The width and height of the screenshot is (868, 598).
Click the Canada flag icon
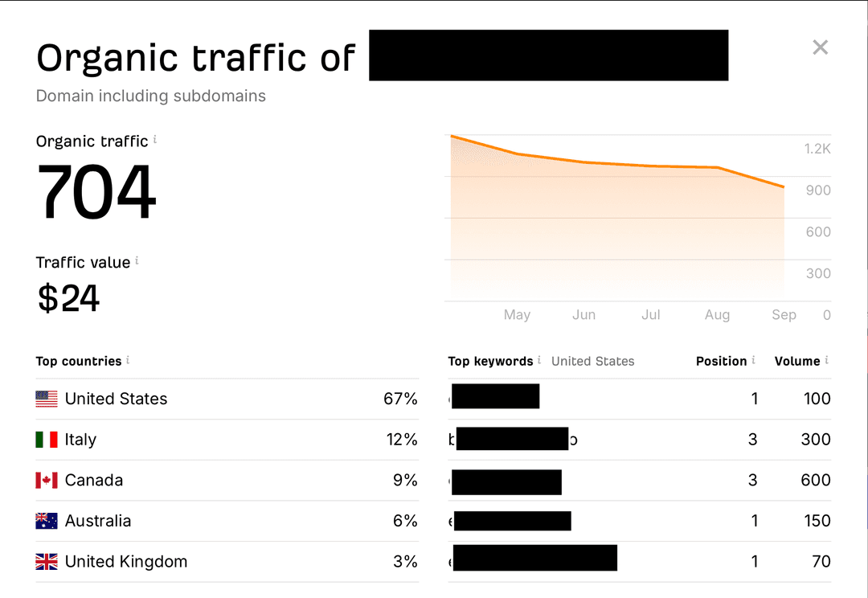[47, 481]
